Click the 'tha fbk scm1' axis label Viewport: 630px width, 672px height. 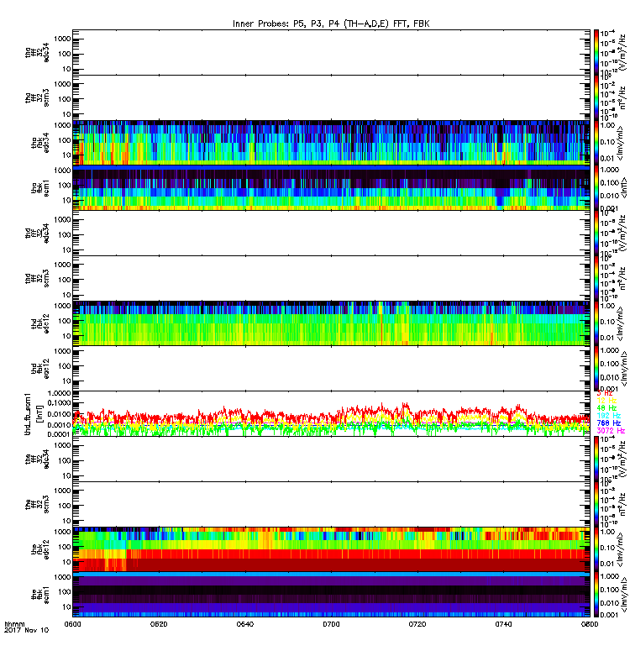(x=40, y=188)
